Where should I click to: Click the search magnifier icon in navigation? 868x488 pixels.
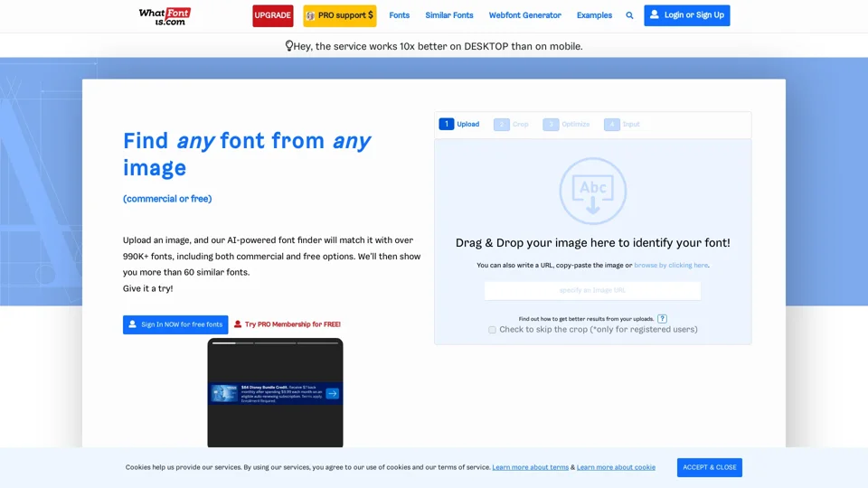[x=629, y=15]
